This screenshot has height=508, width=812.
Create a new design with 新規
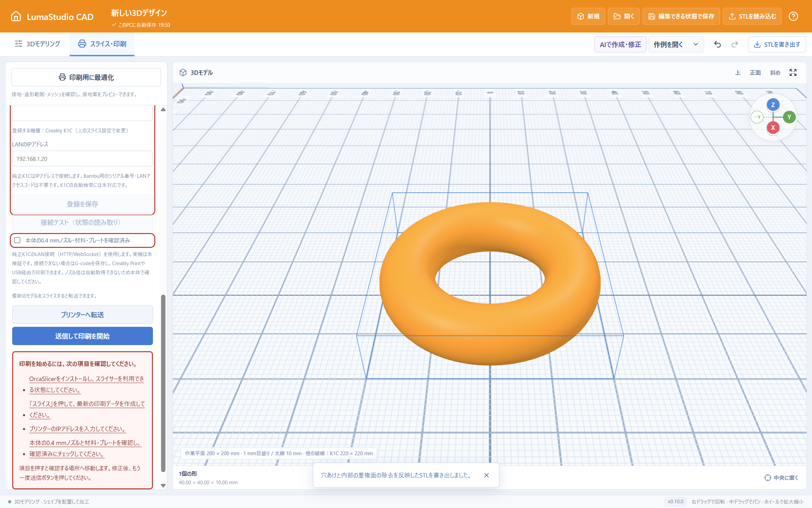(x=588, y=16)
